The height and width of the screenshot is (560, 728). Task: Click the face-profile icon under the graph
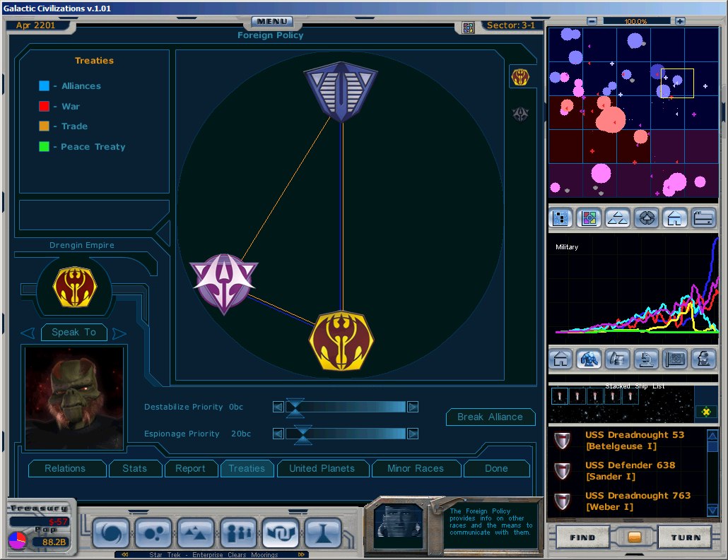pyautogui.click(x=703, y=359)
